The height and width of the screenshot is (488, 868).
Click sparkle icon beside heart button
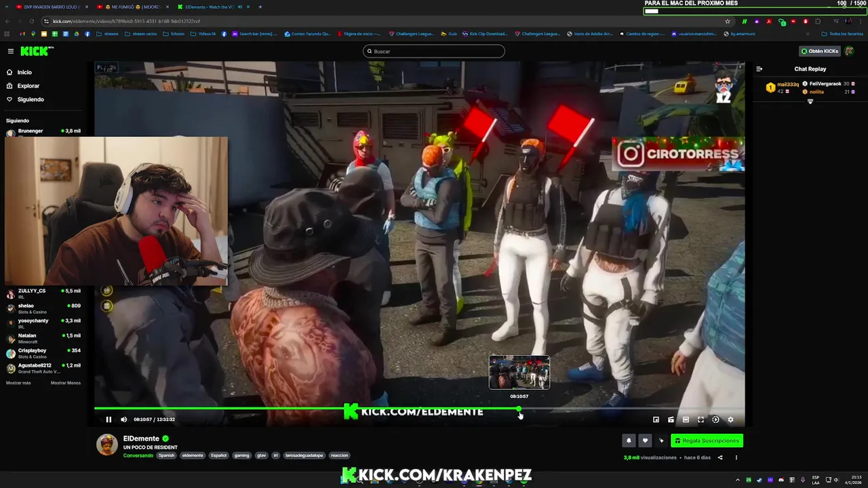661,441
